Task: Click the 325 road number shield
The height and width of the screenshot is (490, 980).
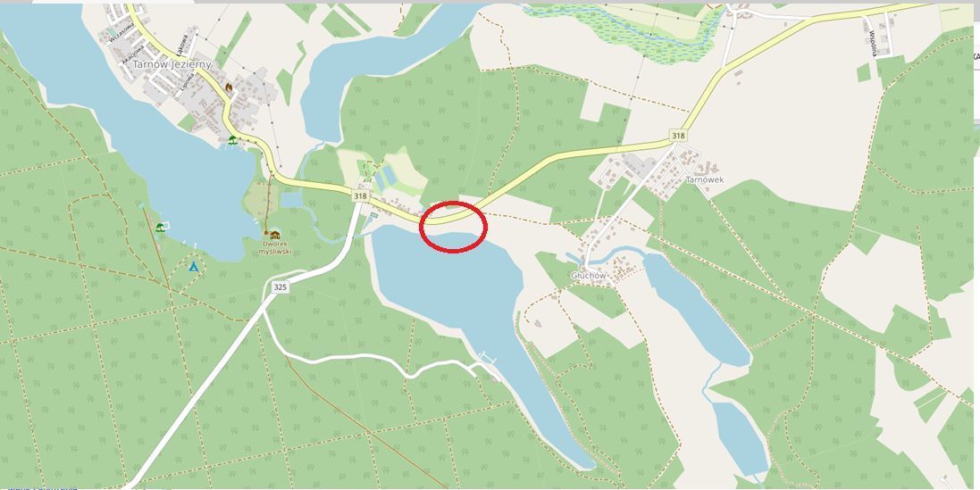Action: click(x=280, y=287)
